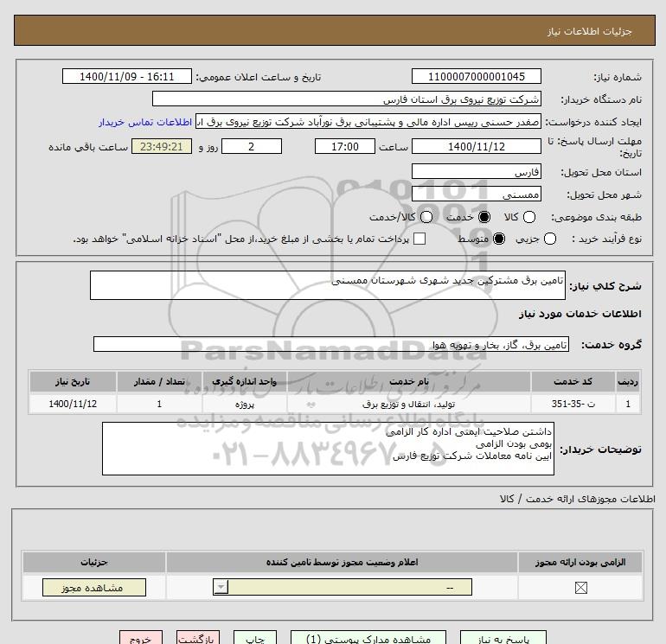Toggle the mandatory permit checkbox
Screen dimensions: 666x644
click(x=580, y=588)
